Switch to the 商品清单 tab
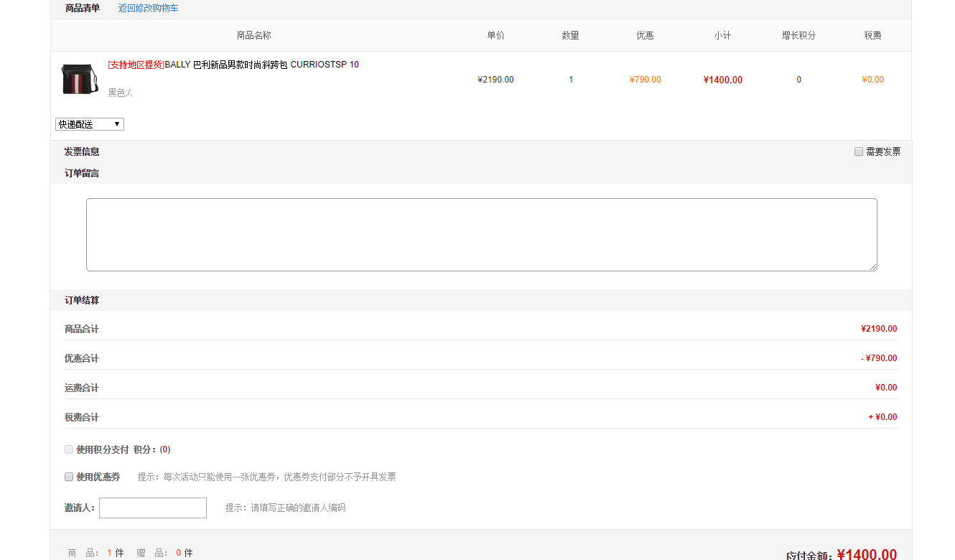955x560 pixels. (x=80, y=8)
